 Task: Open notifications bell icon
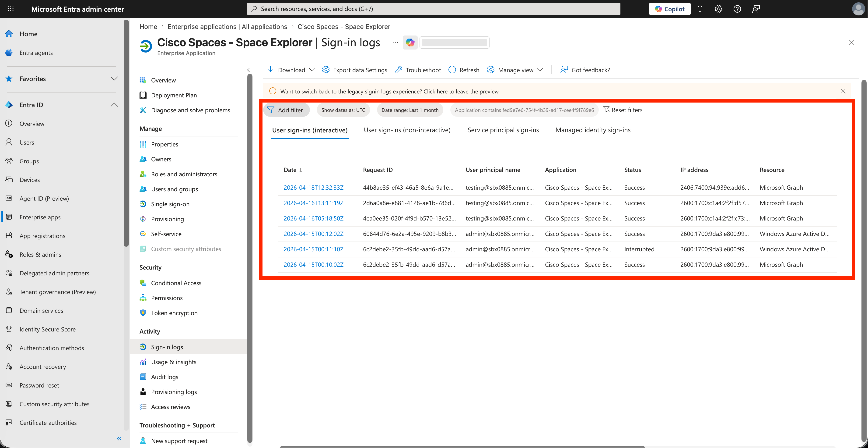pyautogui.click(x=700, y=9)
